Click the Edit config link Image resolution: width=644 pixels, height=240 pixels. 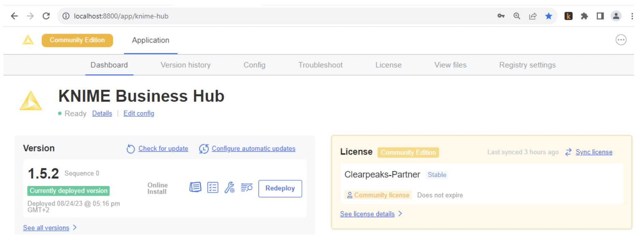click(139, 113)
